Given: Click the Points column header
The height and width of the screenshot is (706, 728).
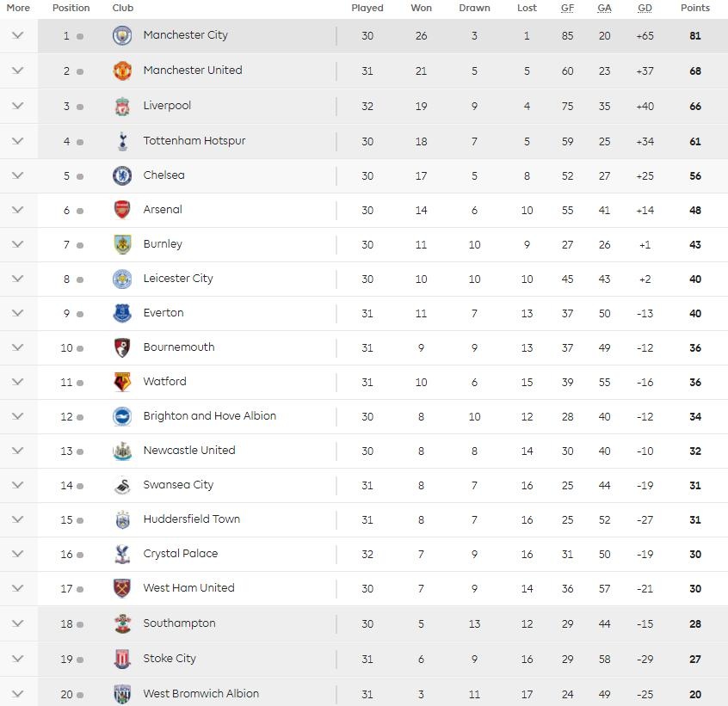Looking at the screenshot, I should (694, 8).
